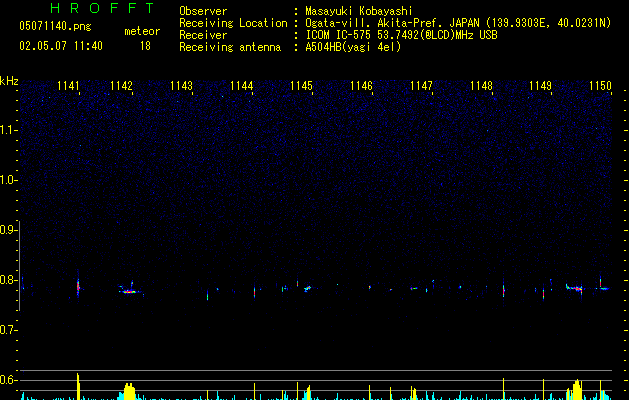
Task: Click the 1146 time marker
Action: point(361,86)
